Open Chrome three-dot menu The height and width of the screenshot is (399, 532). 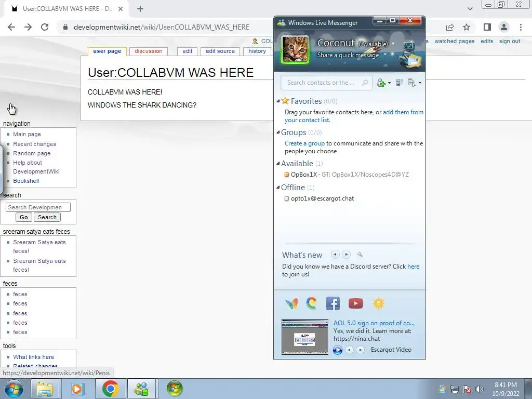(521, 27)
